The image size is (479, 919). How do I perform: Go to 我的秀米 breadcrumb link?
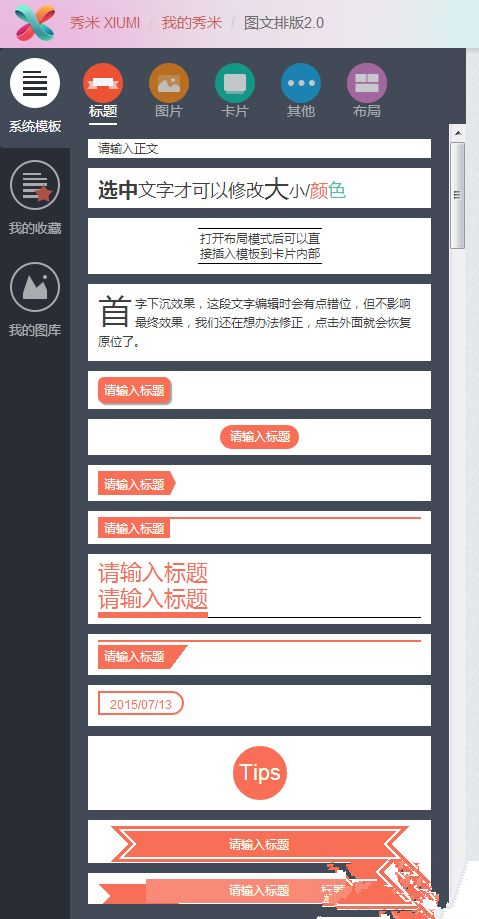point(192,23)
